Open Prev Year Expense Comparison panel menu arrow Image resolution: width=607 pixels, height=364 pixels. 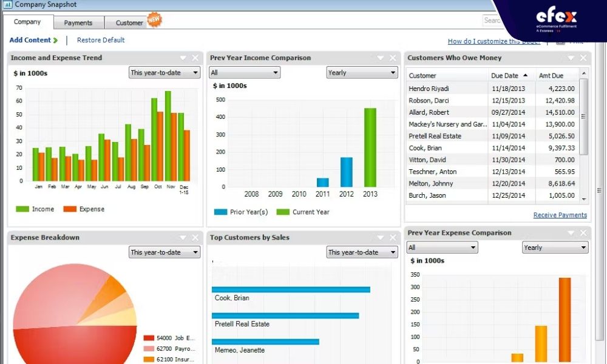click(571, 233)
